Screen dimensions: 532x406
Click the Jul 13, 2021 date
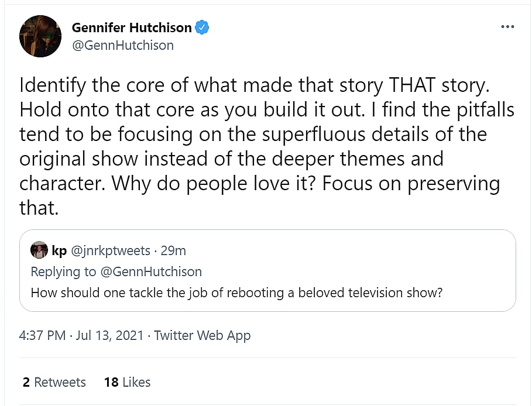[x=110, y=336]
